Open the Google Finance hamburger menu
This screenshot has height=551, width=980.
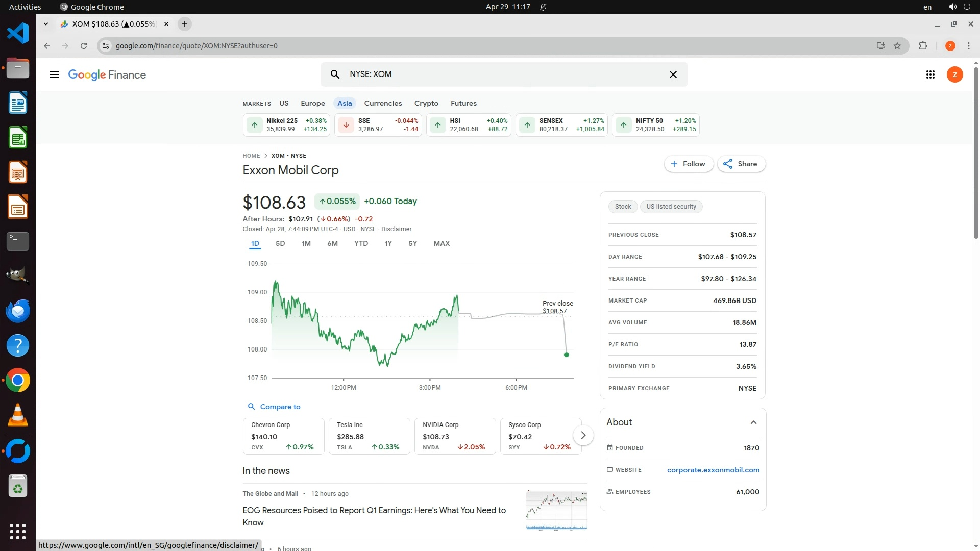[x=54, y=74]
